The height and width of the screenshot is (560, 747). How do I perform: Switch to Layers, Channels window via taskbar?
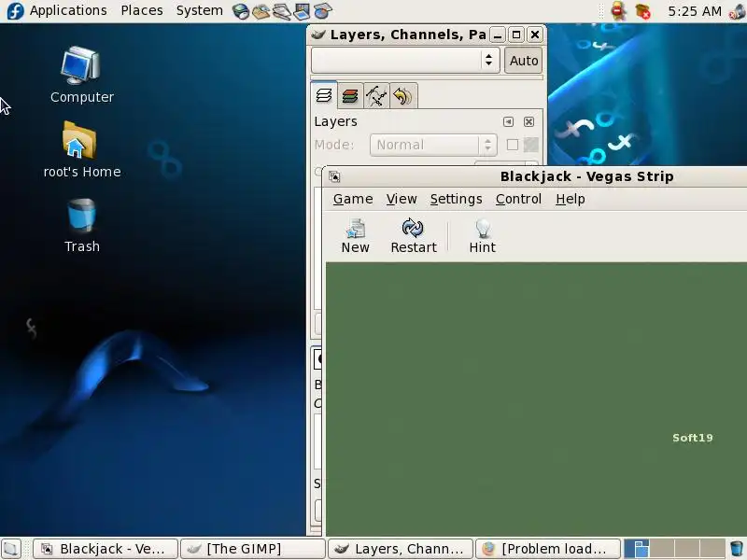401,549
